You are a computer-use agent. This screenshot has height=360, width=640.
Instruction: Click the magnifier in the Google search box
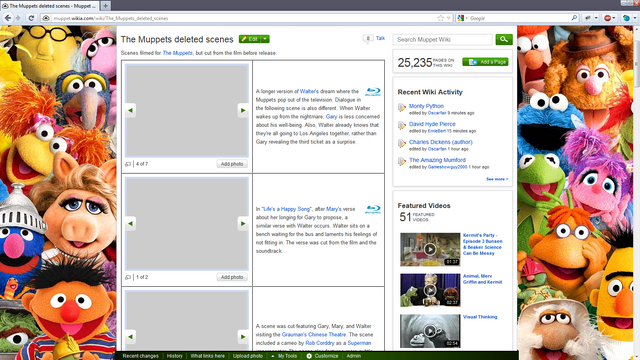[x=574, y=18]
